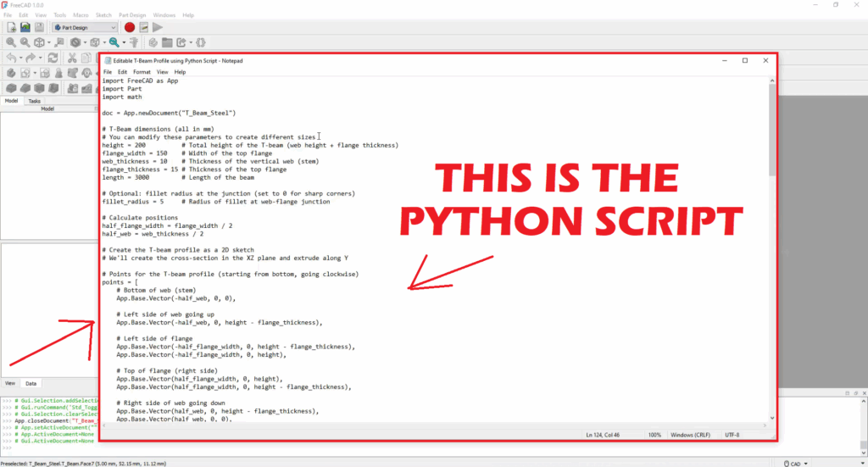
Task: Open Notepad's Format menu
Action: 142,72
